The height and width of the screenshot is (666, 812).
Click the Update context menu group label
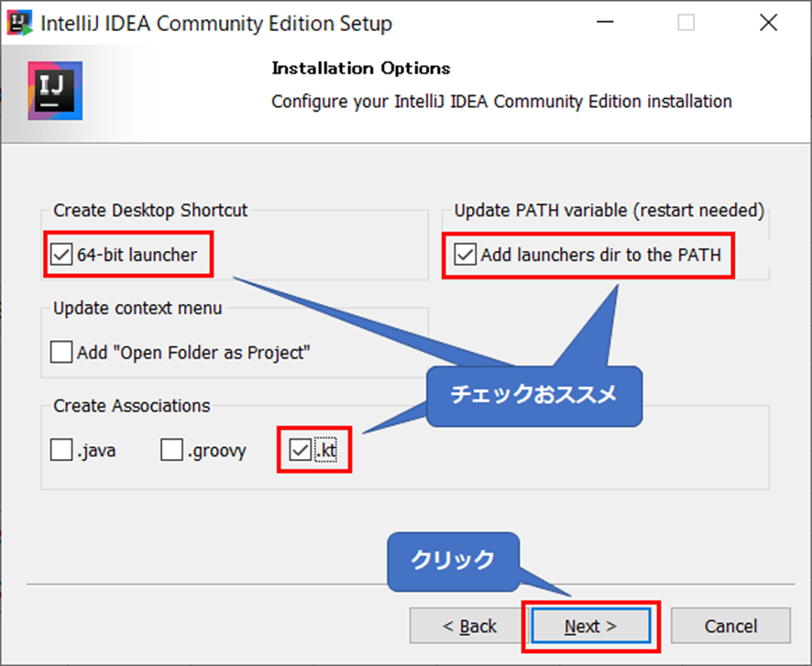click(137, 308)
